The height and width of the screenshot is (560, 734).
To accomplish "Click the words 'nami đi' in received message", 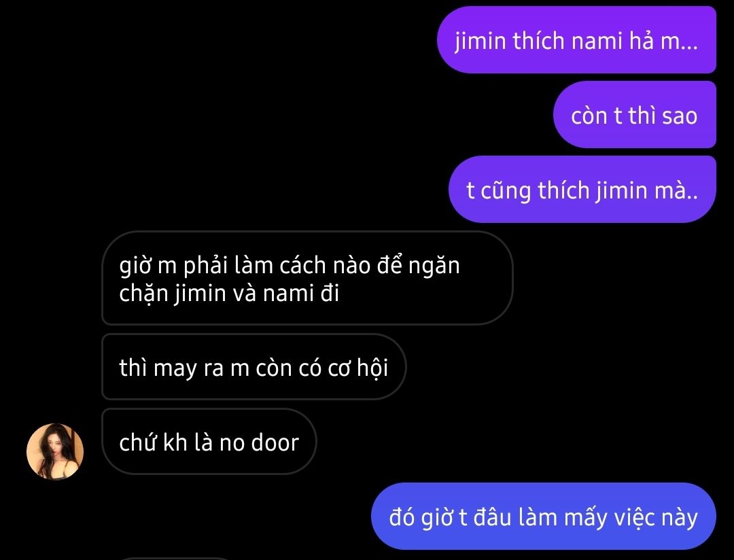I will [x=300, y=294].
